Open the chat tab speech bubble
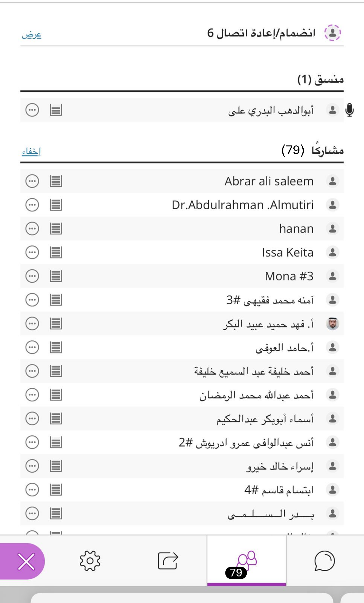The height and width of the screenshot is (603, 364). click(x=324, y=561)
